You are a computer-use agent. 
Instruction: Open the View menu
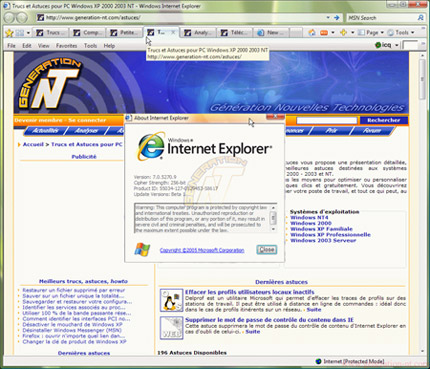click(43, 46)
